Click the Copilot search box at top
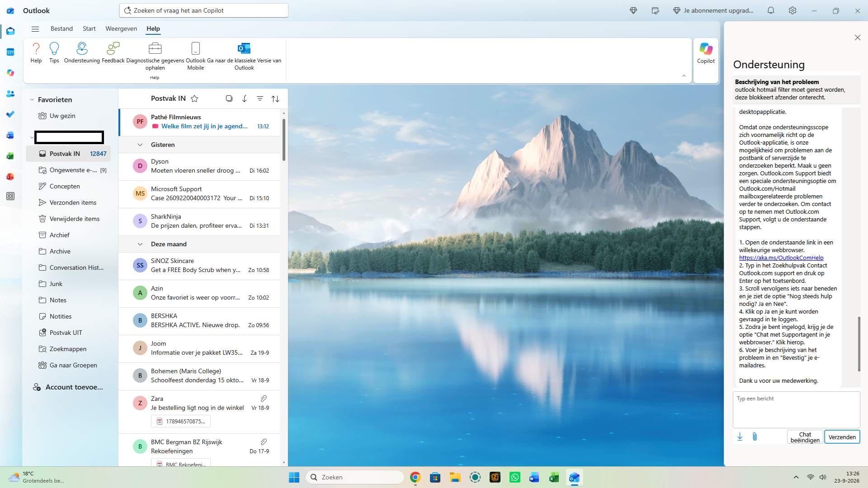The width and height of the screenshot is (868, 488). (x=204, y=10)
